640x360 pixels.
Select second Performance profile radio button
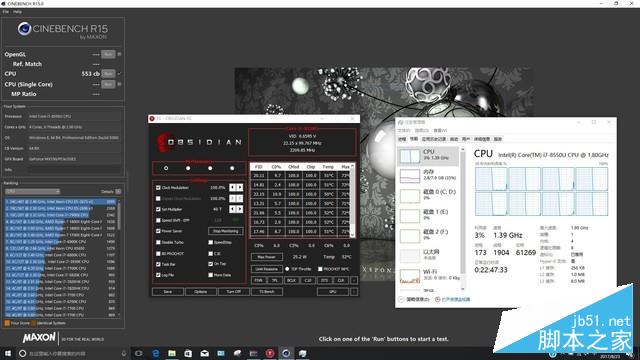coord(188,168)
